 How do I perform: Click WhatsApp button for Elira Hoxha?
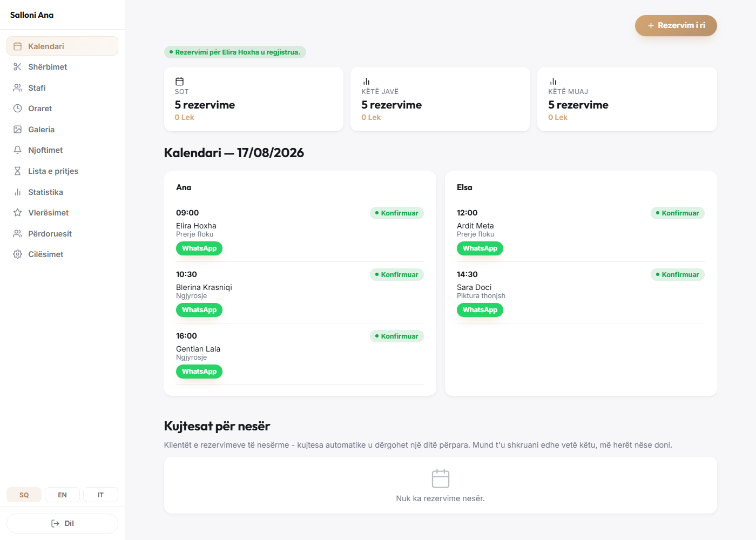click(x=199, y=248)
